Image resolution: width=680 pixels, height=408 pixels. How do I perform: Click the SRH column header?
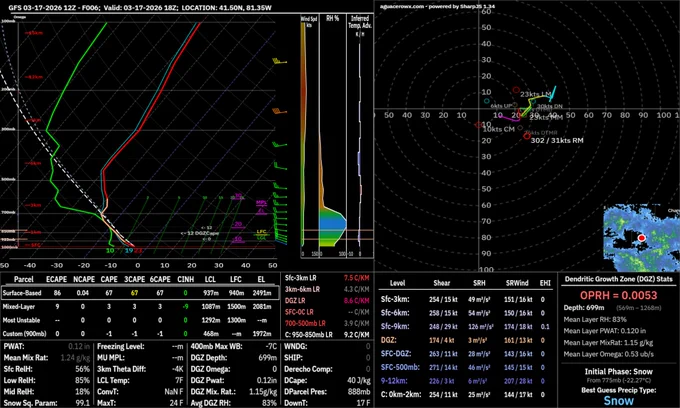tap(478, 283)
